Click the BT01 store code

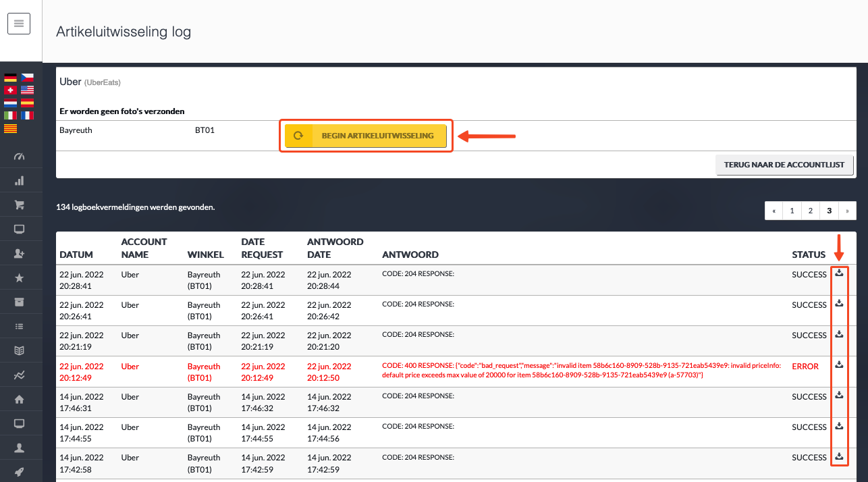click(x=205, y=130)
